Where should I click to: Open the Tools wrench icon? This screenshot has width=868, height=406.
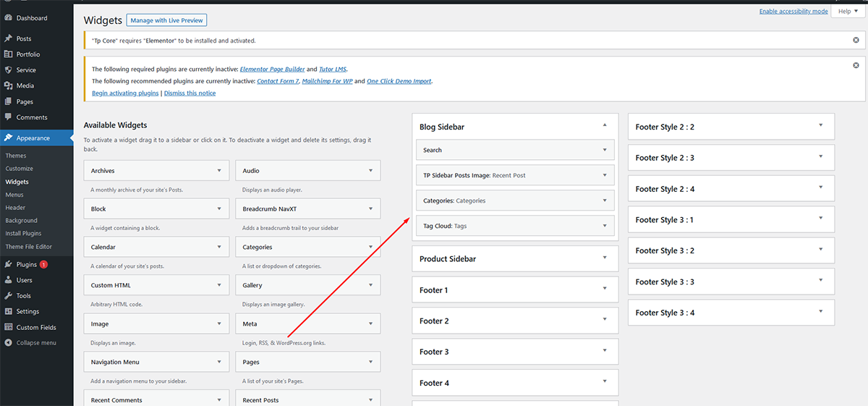[8, 296]
